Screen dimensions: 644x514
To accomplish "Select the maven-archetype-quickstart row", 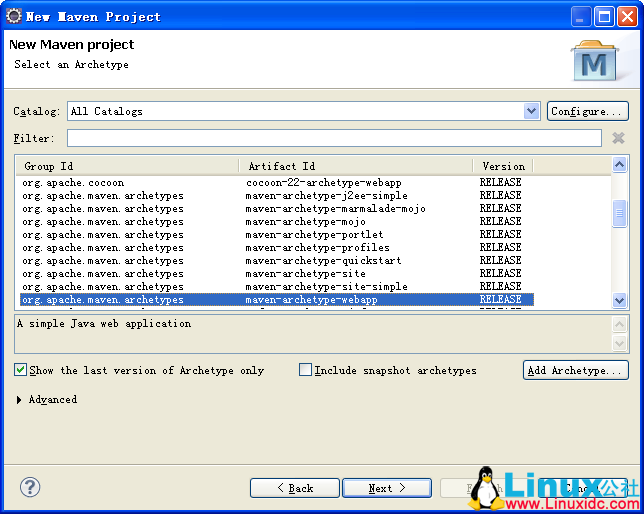I will click(x=277, y=260).
